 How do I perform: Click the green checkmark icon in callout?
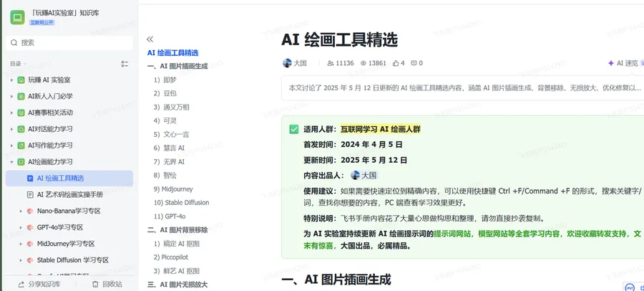pos(294,129)
